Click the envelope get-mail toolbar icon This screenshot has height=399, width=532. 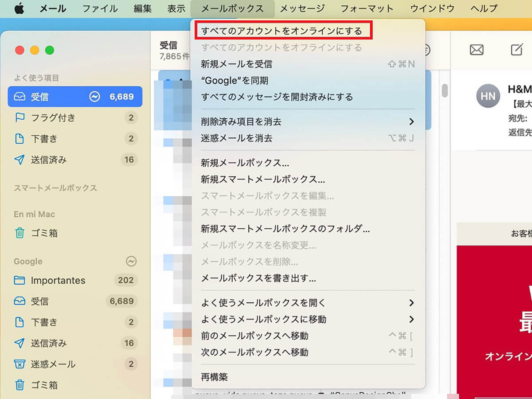coord(477,50)
